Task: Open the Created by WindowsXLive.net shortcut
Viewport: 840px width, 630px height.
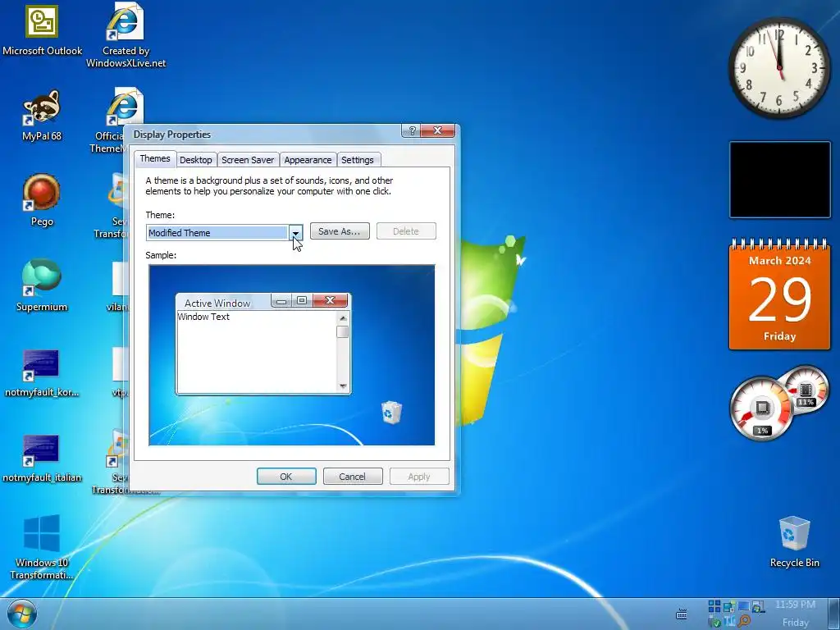Action: pos(126,35)
